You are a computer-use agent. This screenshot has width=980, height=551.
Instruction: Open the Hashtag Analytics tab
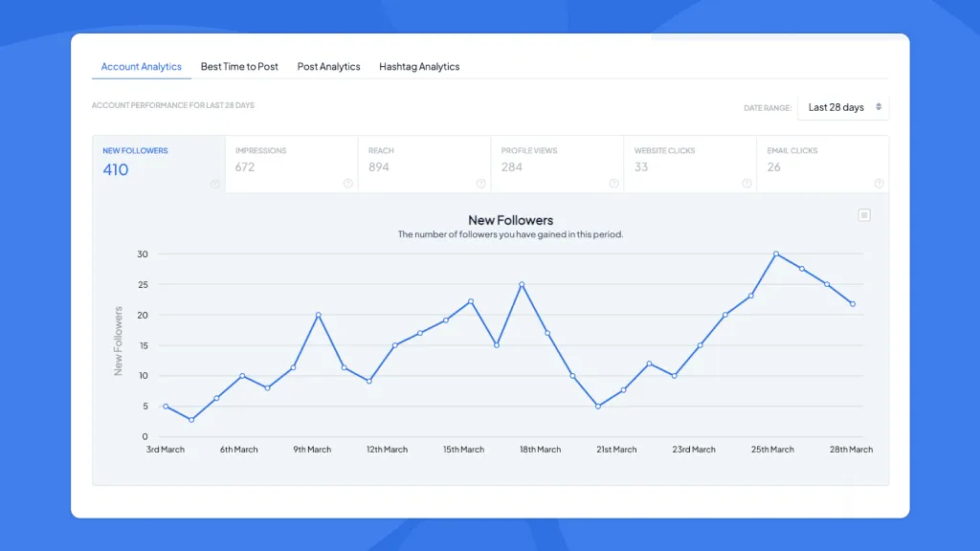tap(419, 66)
